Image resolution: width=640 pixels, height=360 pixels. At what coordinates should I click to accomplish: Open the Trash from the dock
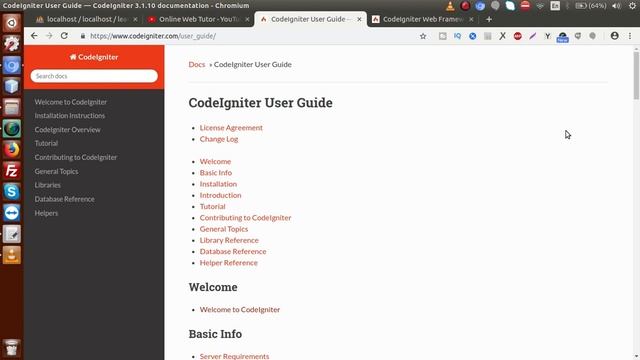(x=11, y=348)
